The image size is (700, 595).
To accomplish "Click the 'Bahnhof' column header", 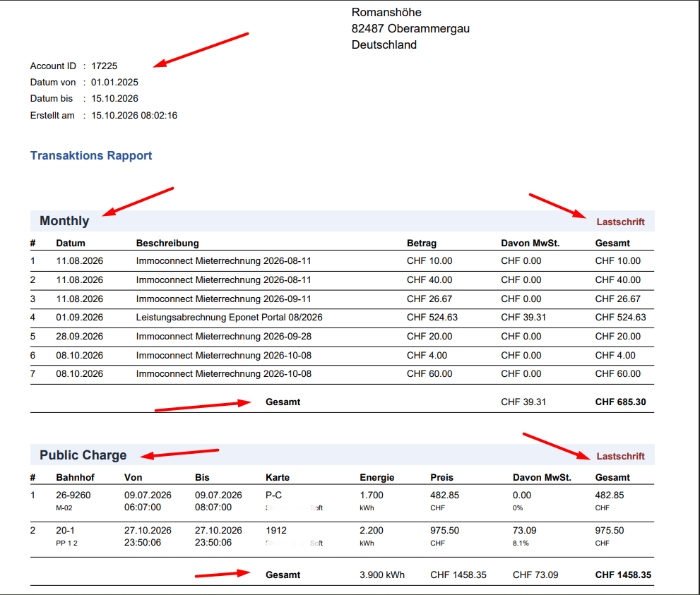I will pos(76,477).
